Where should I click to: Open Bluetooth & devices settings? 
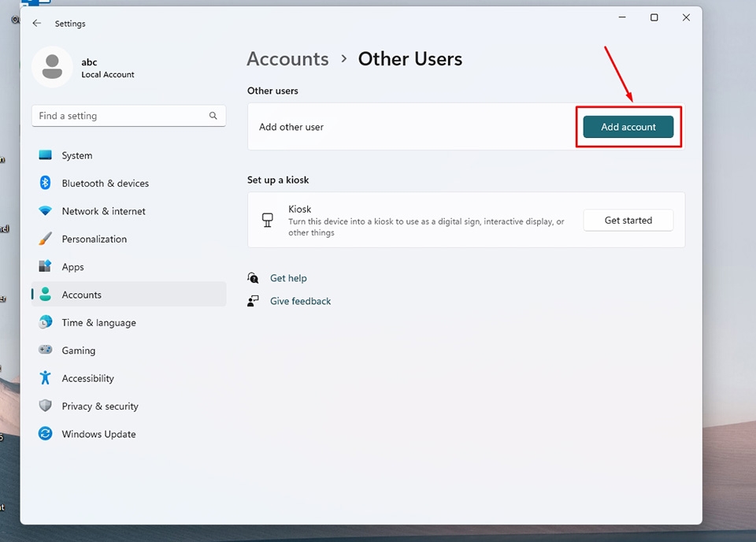[x=128, y=184]
